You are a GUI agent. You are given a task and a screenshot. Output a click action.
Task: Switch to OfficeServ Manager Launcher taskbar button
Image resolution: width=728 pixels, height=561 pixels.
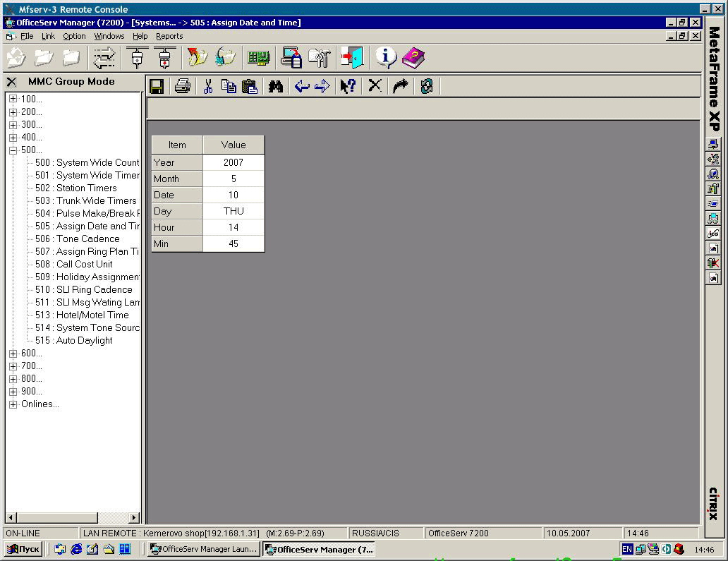[x=204, y=550]
